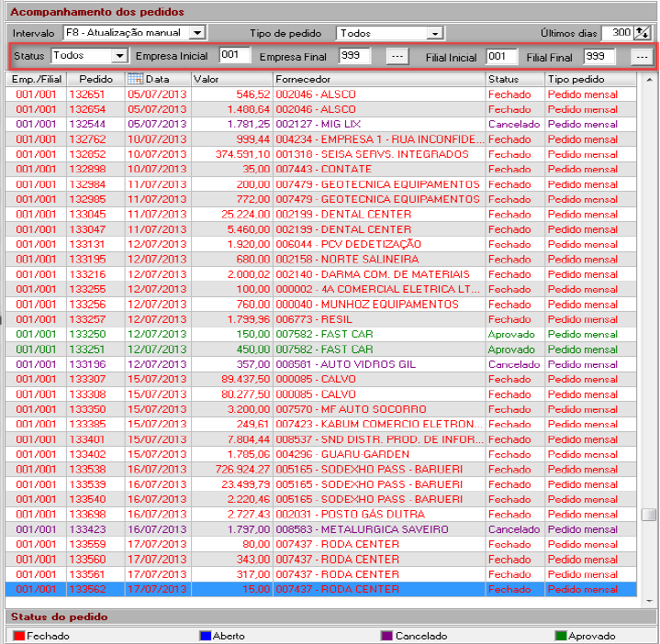Screen dimensions: 660x644
Task: Click the Últimos dias stepper arrows
Action: click(x=642, y=33)
